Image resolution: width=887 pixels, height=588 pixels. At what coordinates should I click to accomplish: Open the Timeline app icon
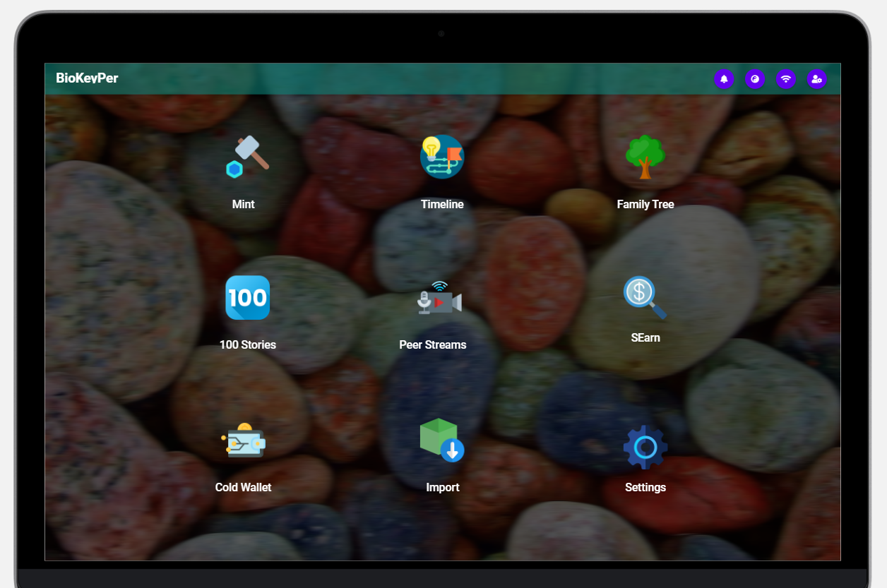(x=442, y=156)
